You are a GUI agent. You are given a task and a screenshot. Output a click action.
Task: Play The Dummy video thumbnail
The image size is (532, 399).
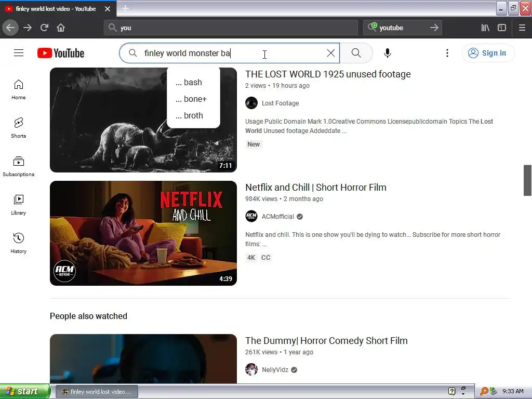[143, 358]
